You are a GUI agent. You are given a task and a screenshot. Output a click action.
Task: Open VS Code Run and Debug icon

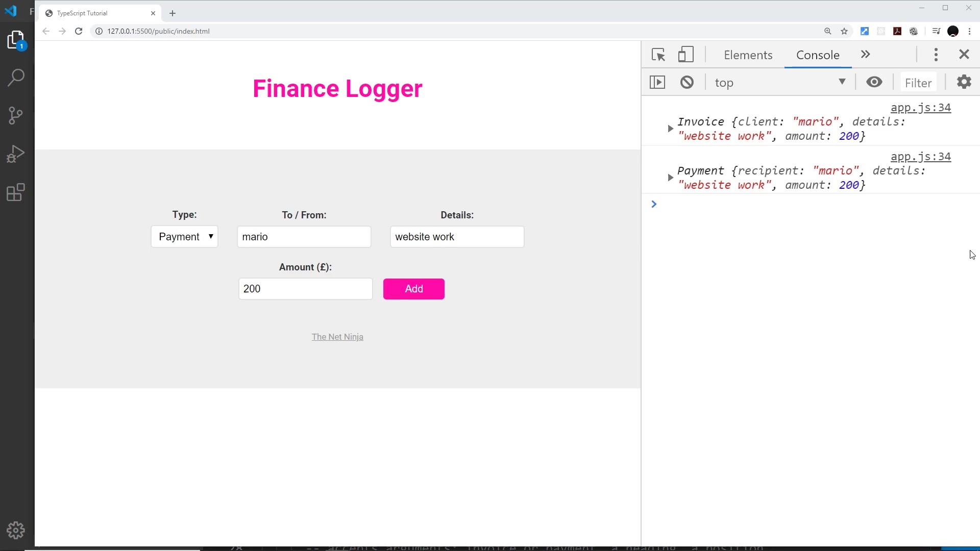point(16,154)
